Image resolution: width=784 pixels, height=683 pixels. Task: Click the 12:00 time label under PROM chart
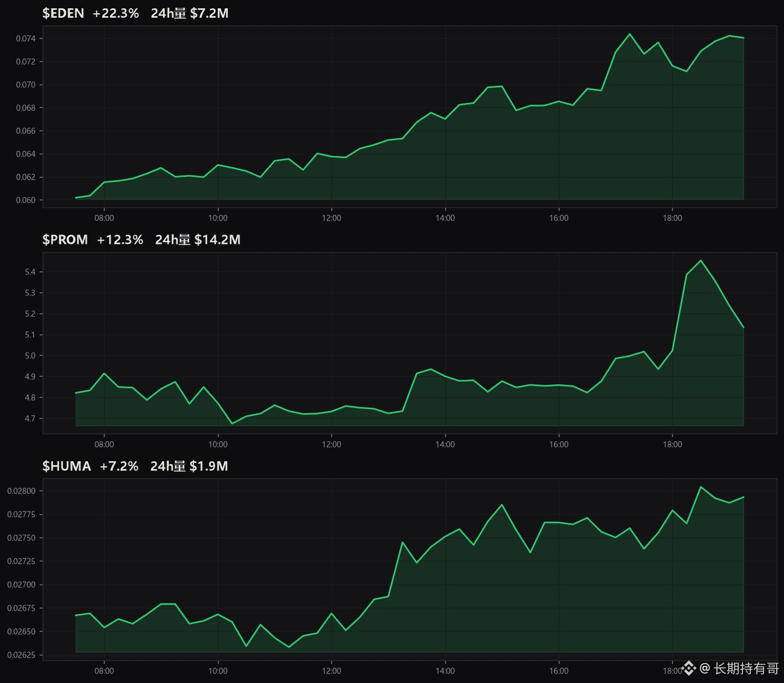click(331, 444)
